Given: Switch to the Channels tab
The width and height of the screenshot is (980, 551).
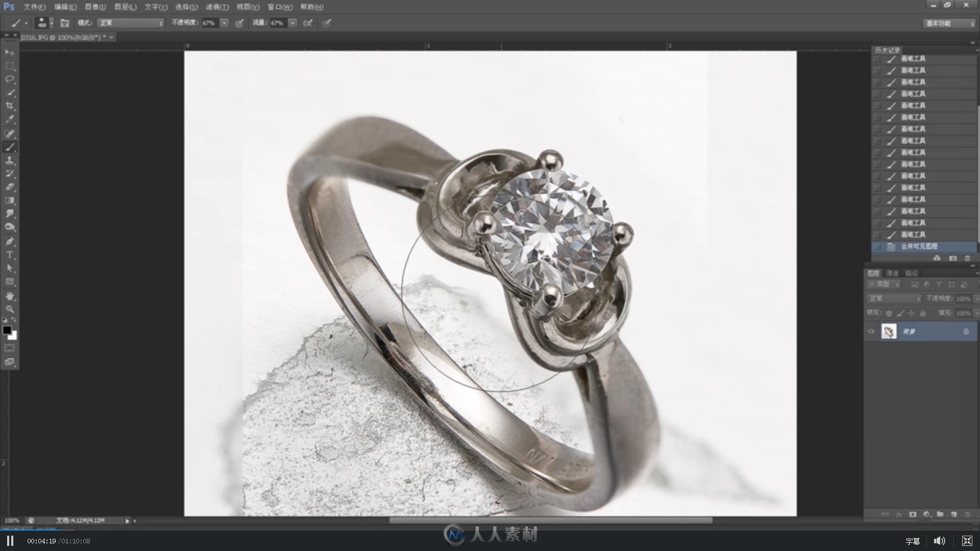Looking at the screenshot, I should point(892,273).
